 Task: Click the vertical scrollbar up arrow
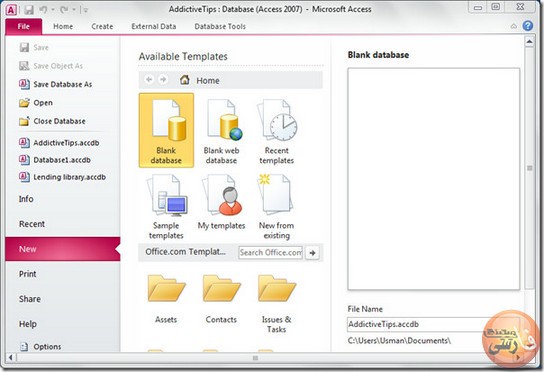pos(529,42)
